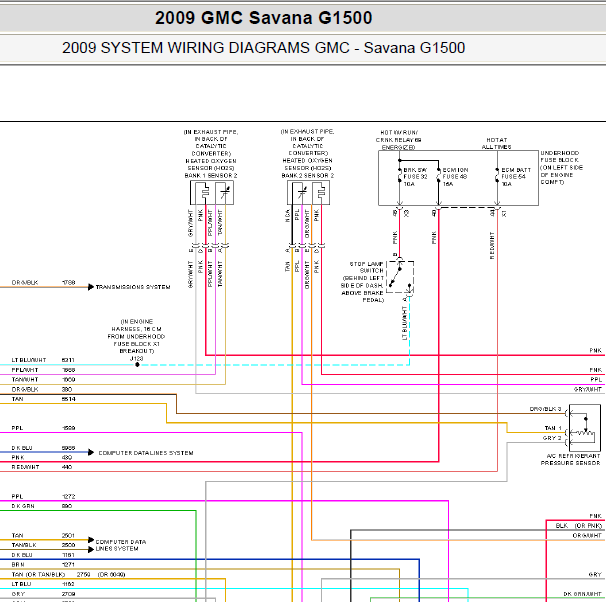Viewport: 606px width, 602px height.
Task: Click the "TAN 1" sensor pin label
Action: 553,428
